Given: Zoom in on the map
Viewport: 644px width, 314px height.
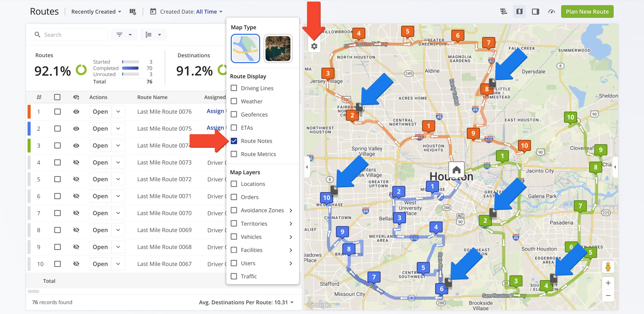Looking at the screenshot, I should click(x=608, y=283).
